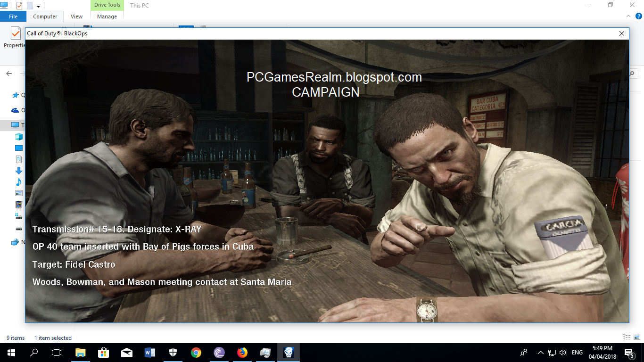Open Firefox from the taskbar
The image size is (644, 362).
click(242, 353)
